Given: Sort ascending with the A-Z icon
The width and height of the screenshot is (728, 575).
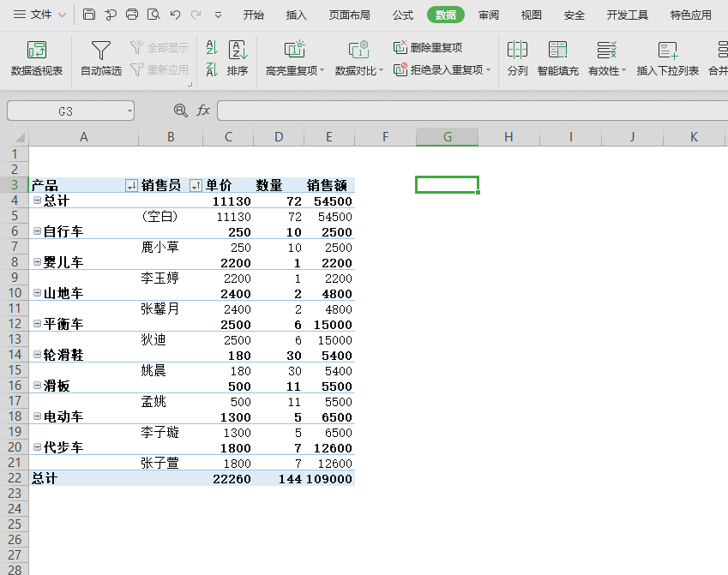Looking at the screenshot, I should pos(212,47).
